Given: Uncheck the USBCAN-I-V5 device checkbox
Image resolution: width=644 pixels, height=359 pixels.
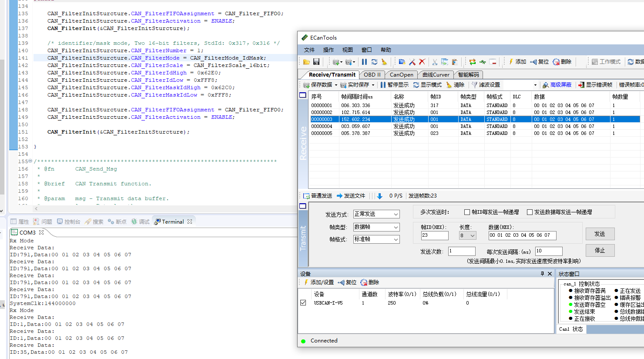Looking at the screenshot, I should pos(303,303).
